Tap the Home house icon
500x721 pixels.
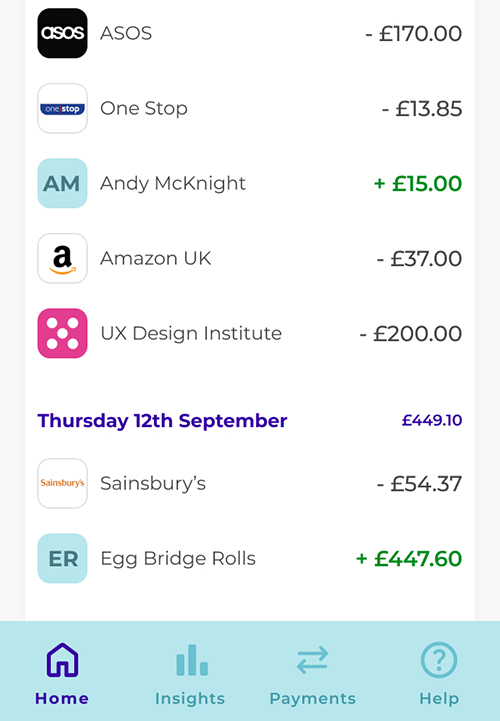(x=62, y=660)
